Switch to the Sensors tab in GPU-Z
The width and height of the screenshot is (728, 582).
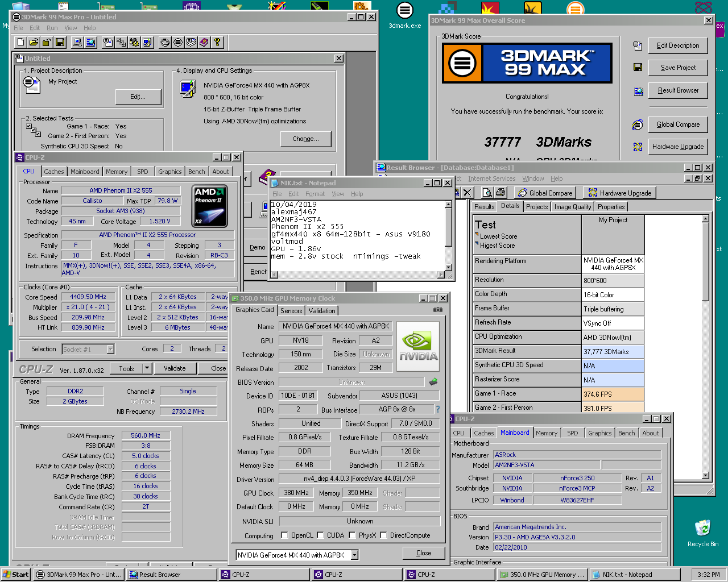[x=291, y=311]
